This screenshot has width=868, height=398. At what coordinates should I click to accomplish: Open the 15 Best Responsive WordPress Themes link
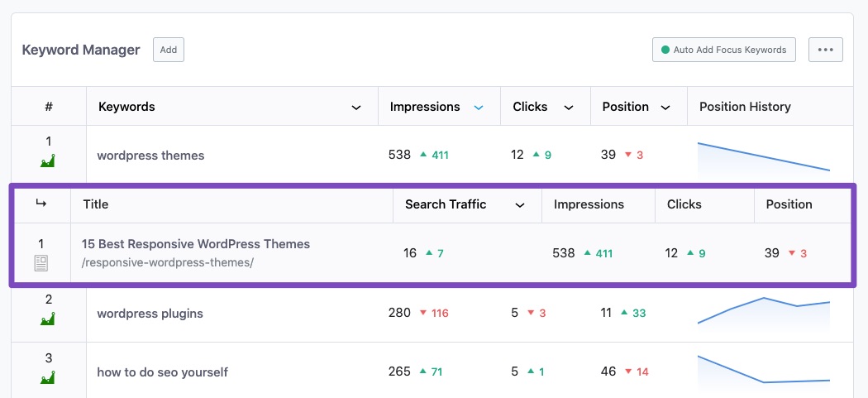tap(196, 244)
